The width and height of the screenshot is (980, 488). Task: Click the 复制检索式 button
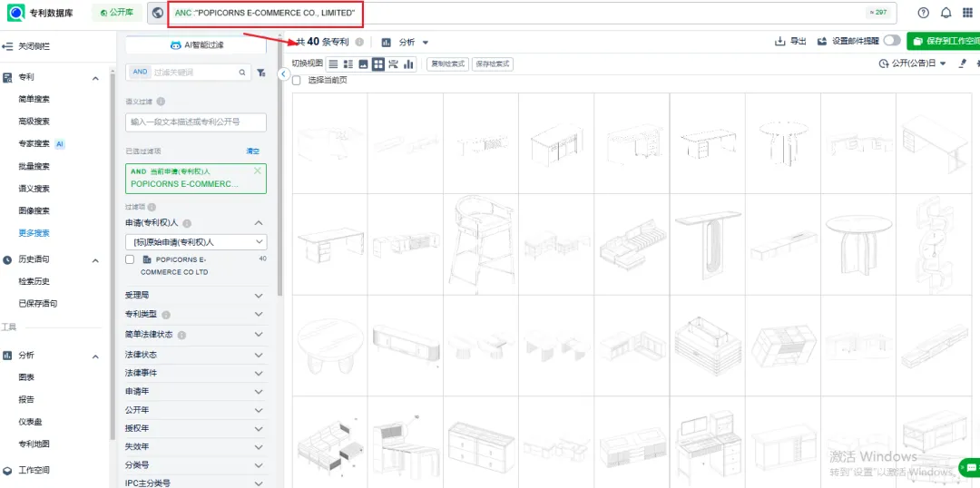(x=447, y=63)
